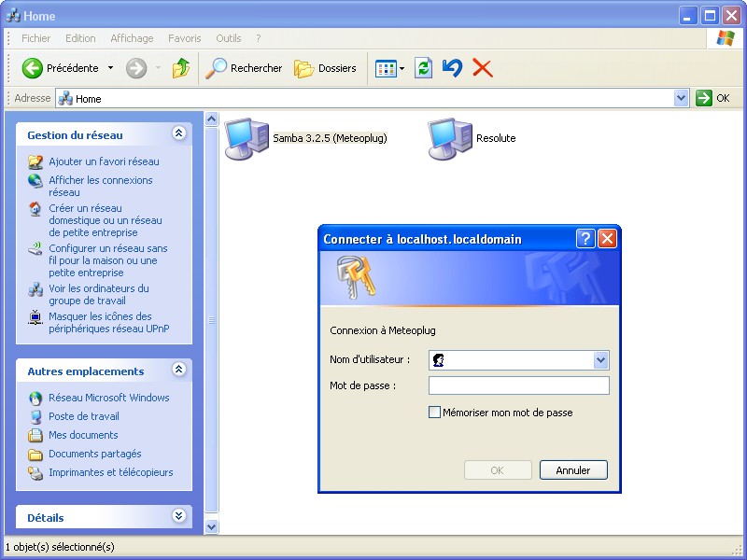Check Mémoriser mon mot de passe

click(x=434, y=412)
